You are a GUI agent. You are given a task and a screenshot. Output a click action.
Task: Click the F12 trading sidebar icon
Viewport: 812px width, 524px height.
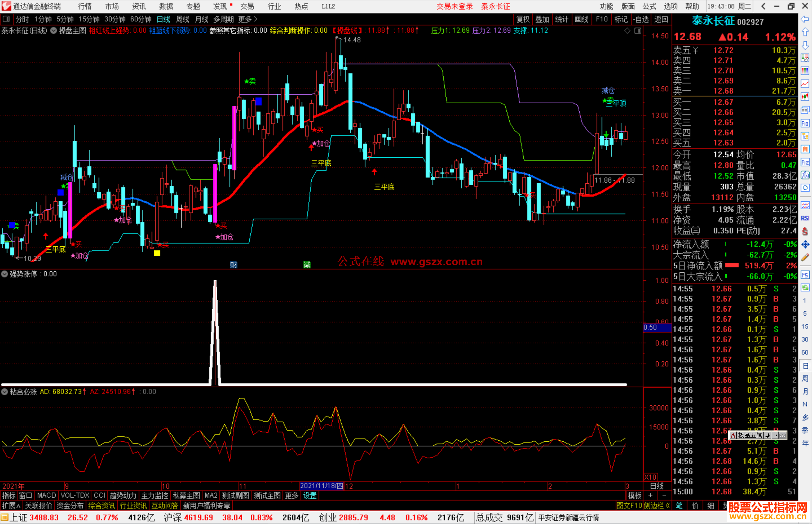[805, 162]
